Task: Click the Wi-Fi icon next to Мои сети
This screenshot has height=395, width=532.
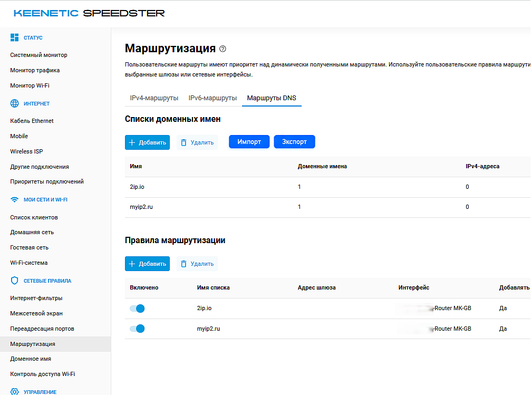Action: 15,200
